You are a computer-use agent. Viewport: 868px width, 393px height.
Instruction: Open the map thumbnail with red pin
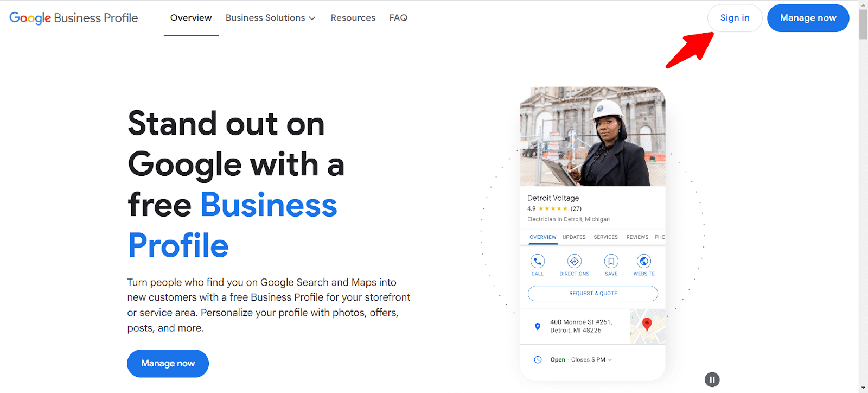point(647,327)
